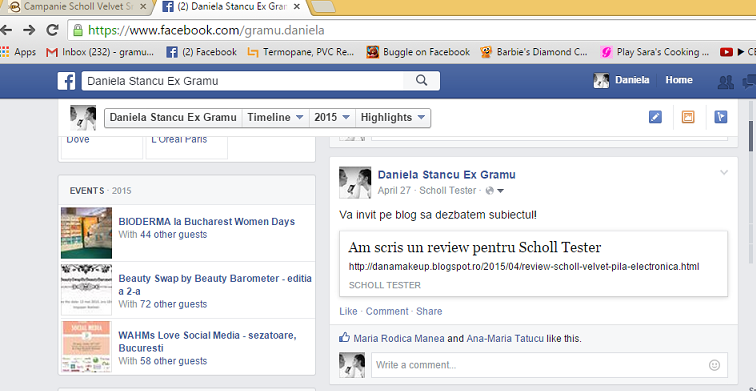View Maria Rodica Manea profile
Viewport: 756px width, 391px height.
399,338
